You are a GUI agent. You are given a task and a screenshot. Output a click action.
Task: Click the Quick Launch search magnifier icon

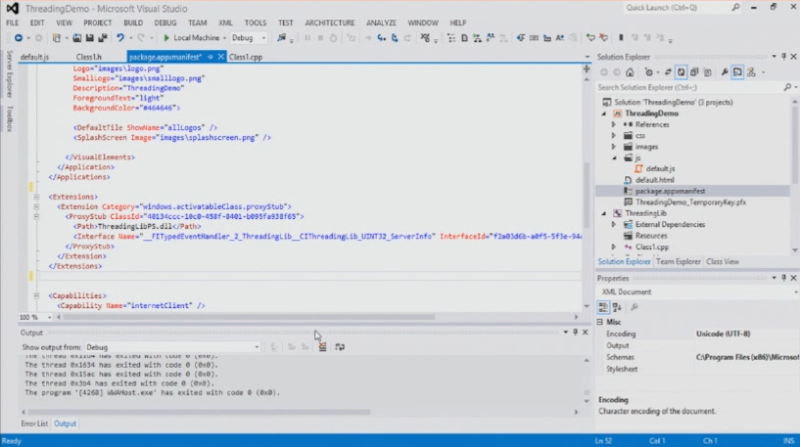[x=735, y=8]
